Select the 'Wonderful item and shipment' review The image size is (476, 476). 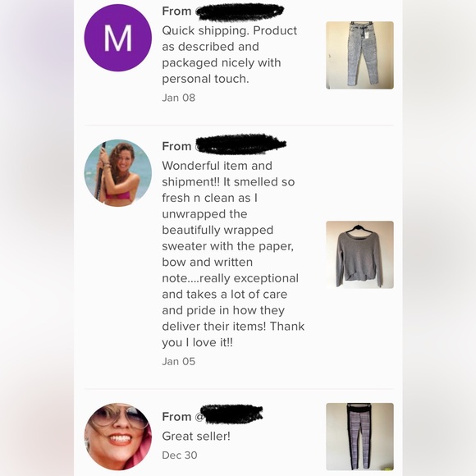233,254
